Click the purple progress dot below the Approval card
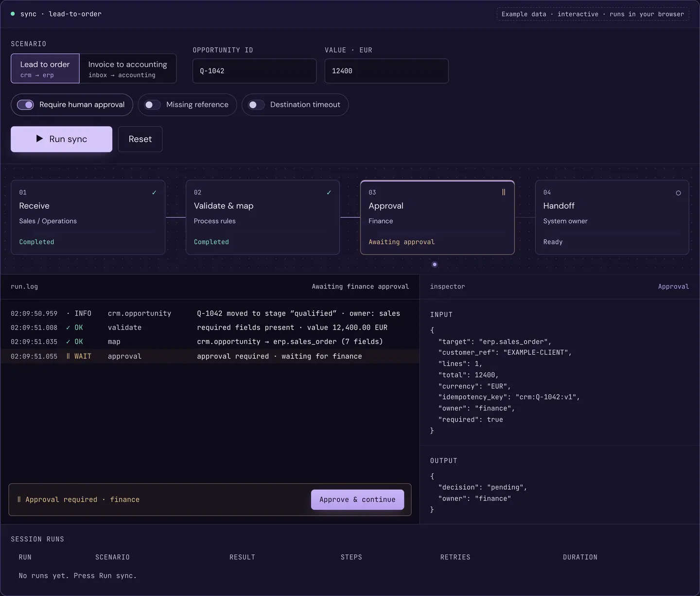The image size is (700, 596). click(x=435, y=265)
